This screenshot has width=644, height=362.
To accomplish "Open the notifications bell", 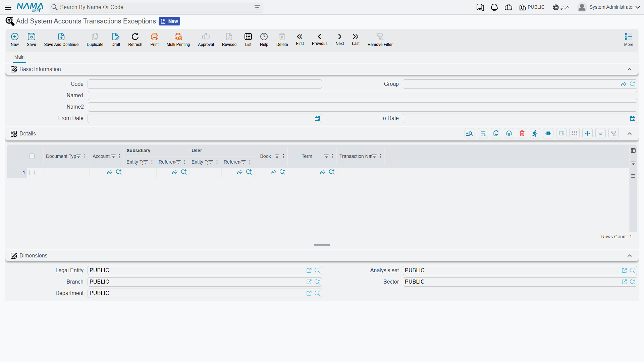I will pos(494,7).
